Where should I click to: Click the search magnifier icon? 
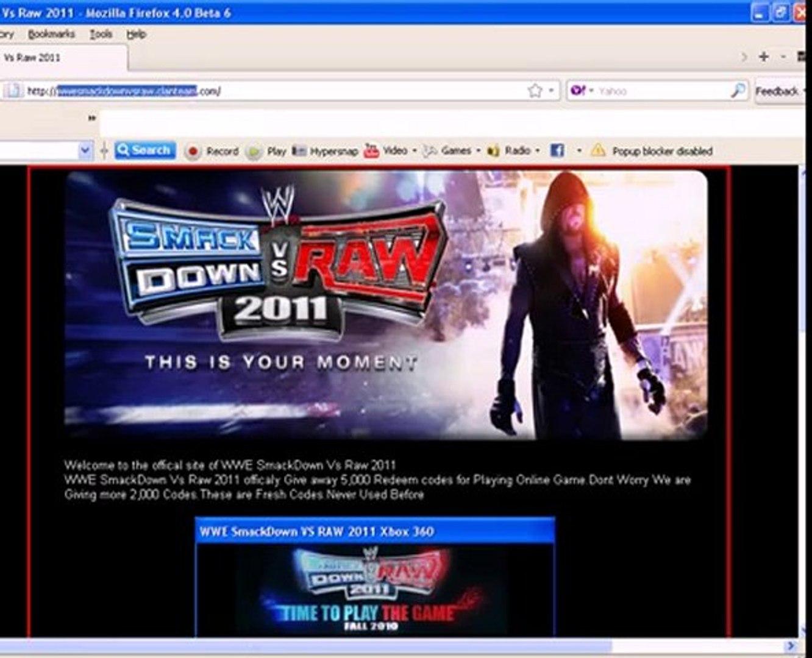(738, 91)
